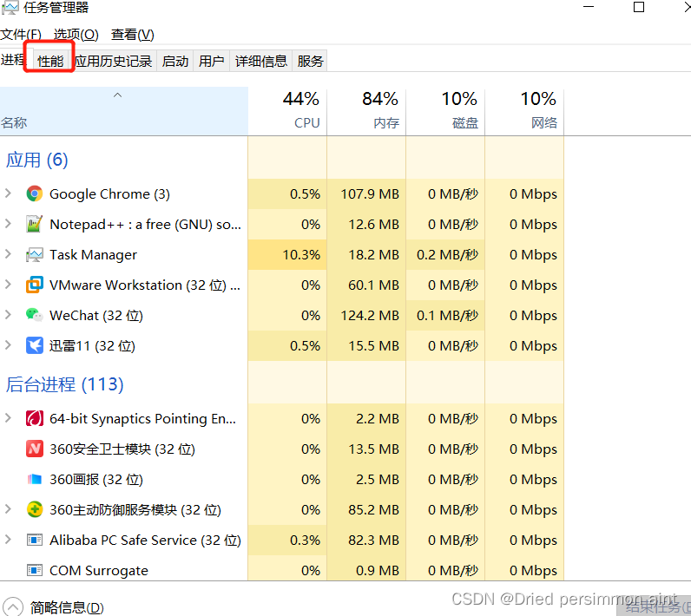
Task: Click Google Chrome's 107.9 MB memory cell
Action: pyautogui.click(x=366, y=193)
